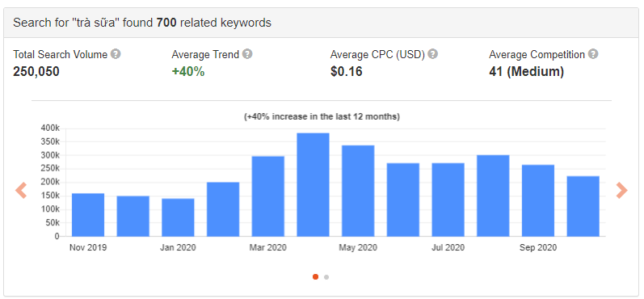The image size is (644, 299).
Task: Click the last bar for October 2020
Action: click(x=583, y=206)
